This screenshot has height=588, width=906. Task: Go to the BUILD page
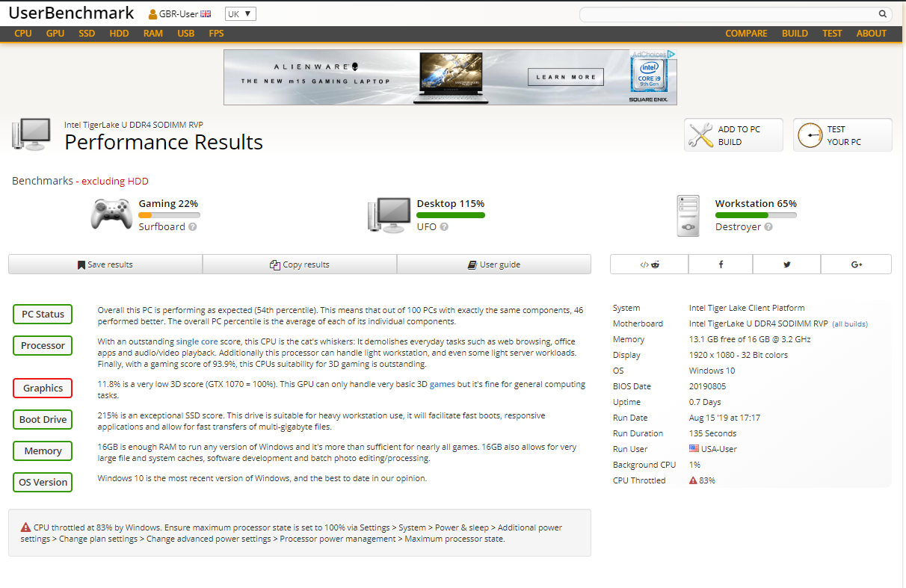pyautogui.click(x=795, y=34)
